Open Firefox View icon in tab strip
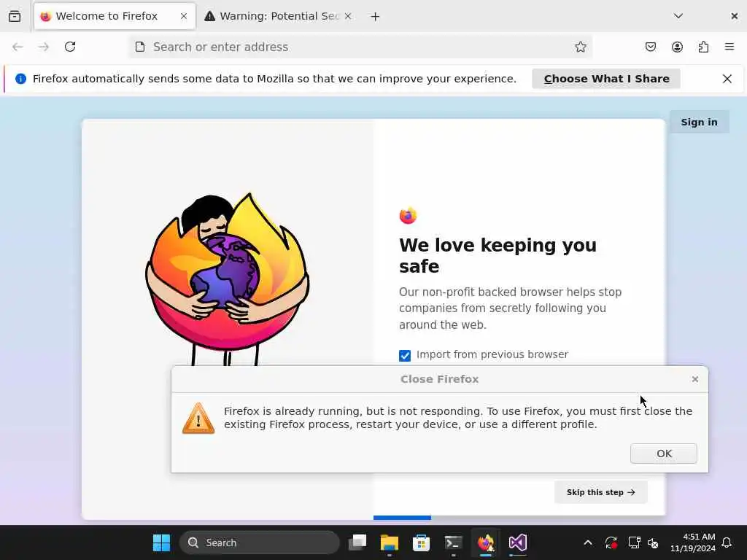Image resolution: width=747 pixels, height=560 pixels. 15,16
